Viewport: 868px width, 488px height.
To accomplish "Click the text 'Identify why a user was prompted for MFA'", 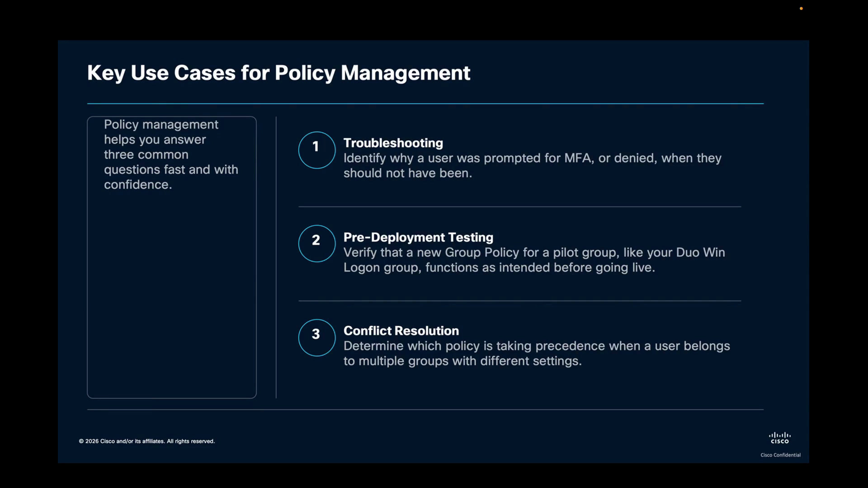I will tap(467, 158).
